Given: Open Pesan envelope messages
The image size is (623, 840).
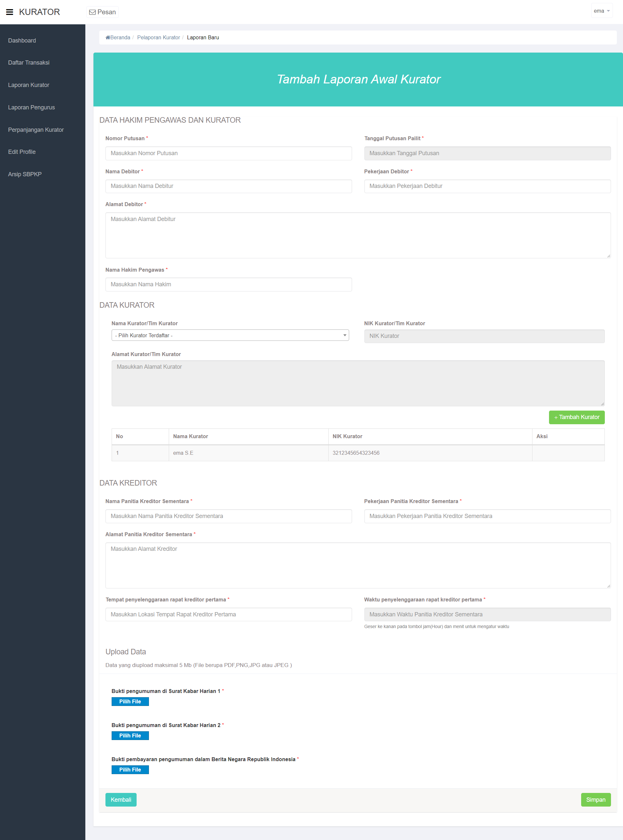Looking at the screenshot, I should tap(102, 12).
